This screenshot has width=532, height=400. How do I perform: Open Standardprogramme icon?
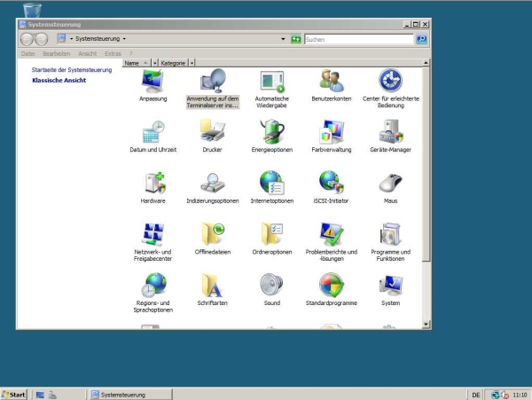tap(331, 290)
